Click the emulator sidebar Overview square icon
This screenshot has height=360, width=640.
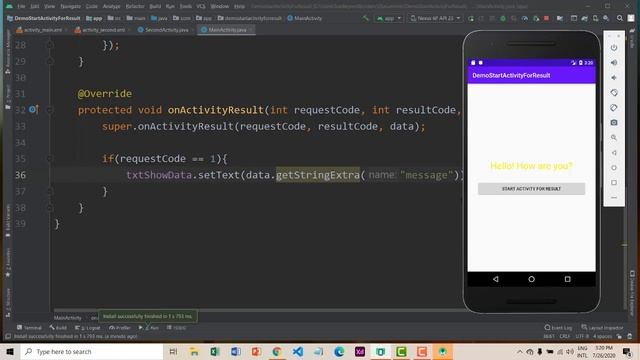(x=614, y=182)
